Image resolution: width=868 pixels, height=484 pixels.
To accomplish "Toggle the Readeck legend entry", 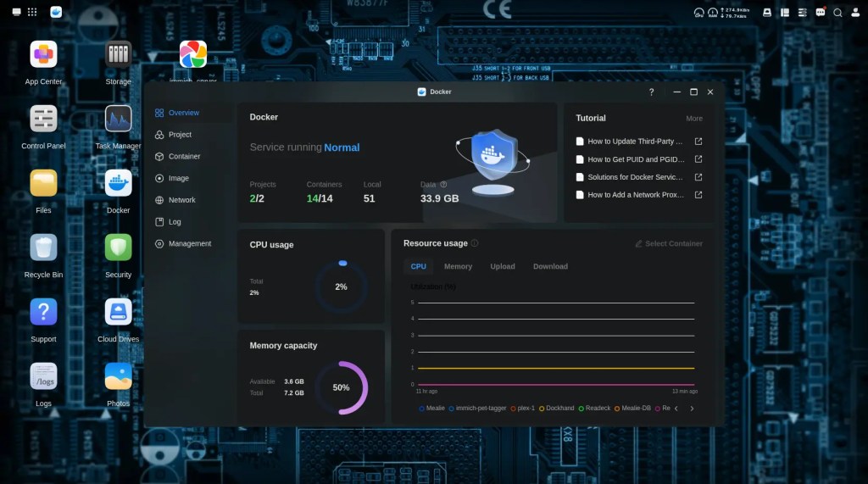I will click(x=594, y=408).
